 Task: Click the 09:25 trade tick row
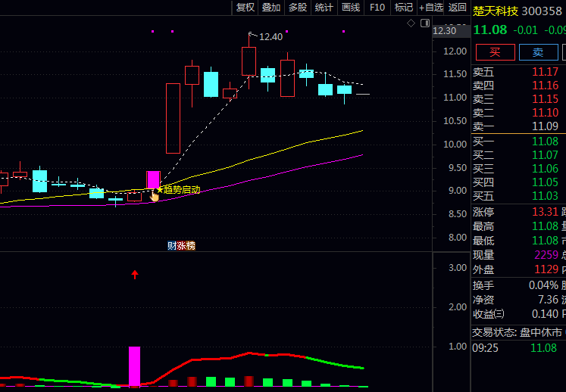(519, 348)
